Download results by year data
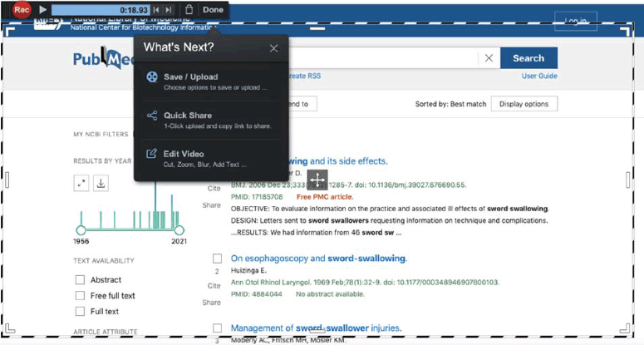This screenshot has width=644, height=345. 101,183
